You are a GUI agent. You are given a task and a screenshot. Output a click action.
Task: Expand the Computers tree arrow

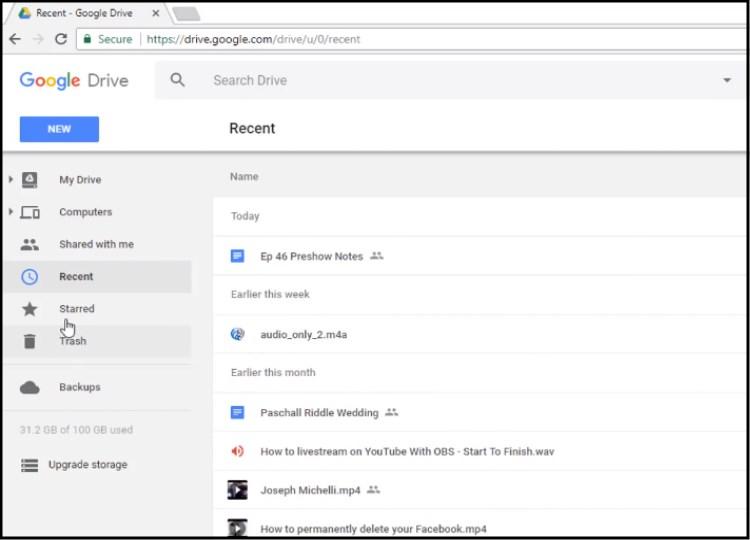click(11, 211)
